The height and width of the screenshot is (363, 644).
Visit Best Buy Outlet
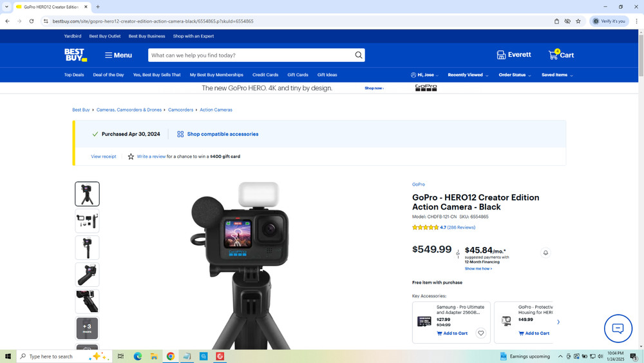point(105,36)
